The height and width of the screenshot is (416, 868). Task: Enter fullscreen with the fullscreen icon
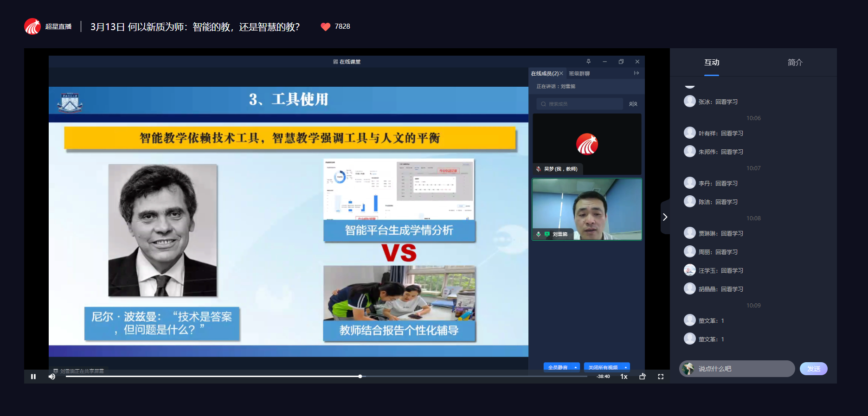point(661,377)
